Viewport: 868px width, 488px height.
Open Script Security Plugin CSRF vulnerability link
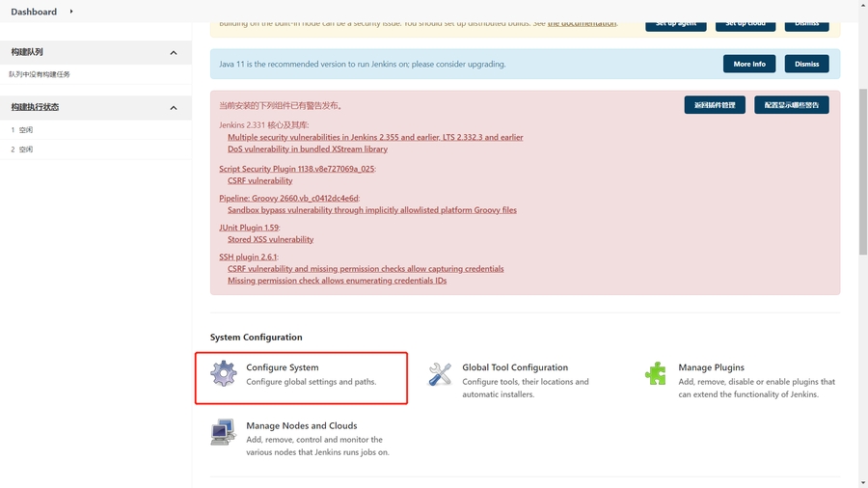click(x=259, y=180)
